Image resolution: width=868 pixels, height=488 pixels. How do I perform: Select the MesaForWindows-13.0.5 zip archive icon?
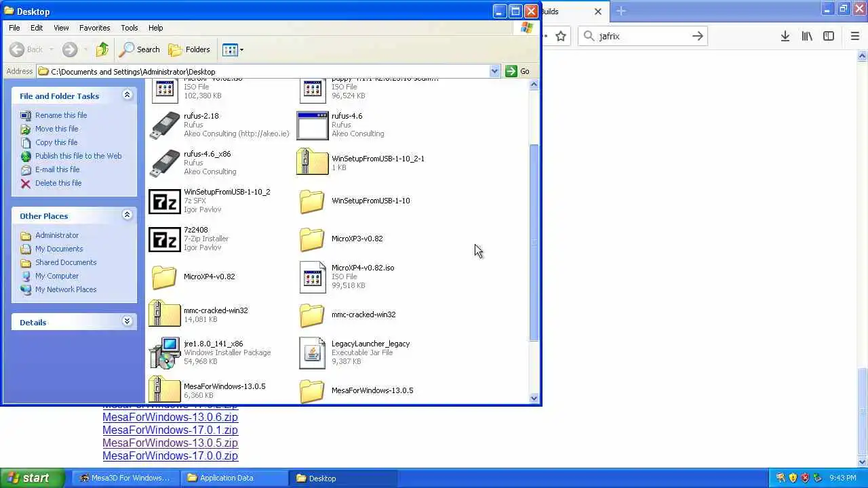point(165,390)
